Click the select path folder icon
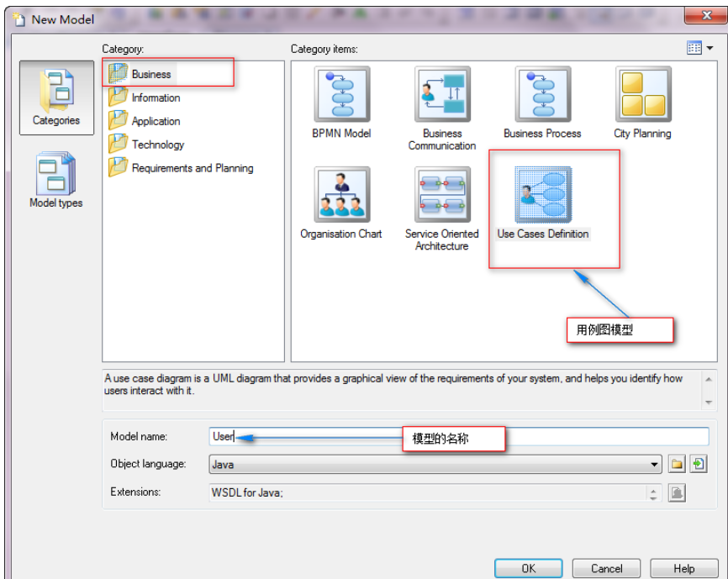Screen dimensions: 728x579 pos(677,464)
